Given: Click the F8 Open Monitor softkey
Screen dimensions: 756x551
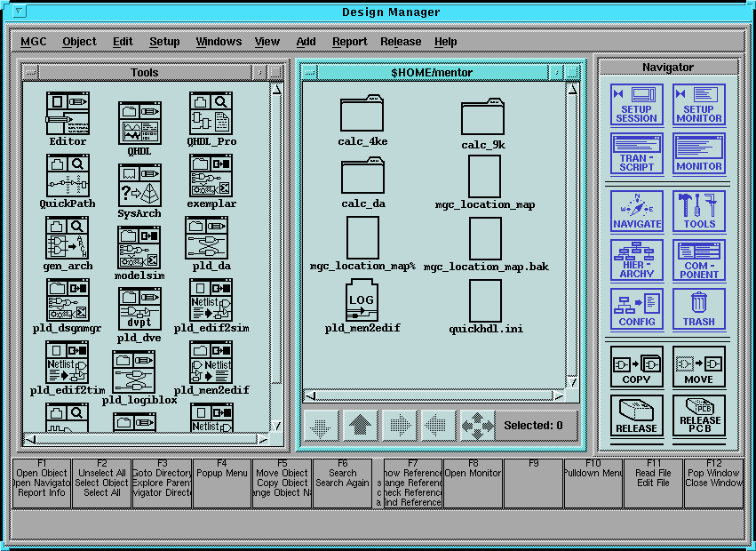Looking at the screenshot, I should pos(473,483).
